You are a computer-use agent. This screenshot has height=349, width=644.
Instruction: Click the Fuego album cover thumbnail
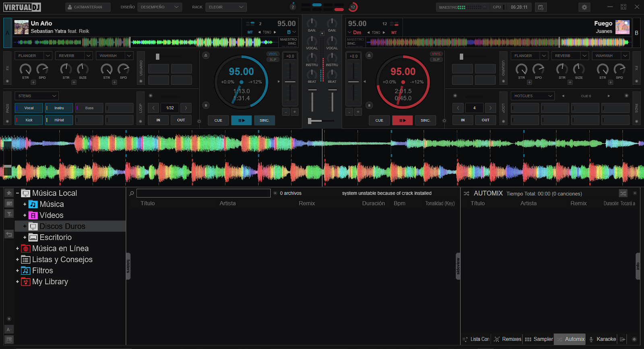coord(622,27)
